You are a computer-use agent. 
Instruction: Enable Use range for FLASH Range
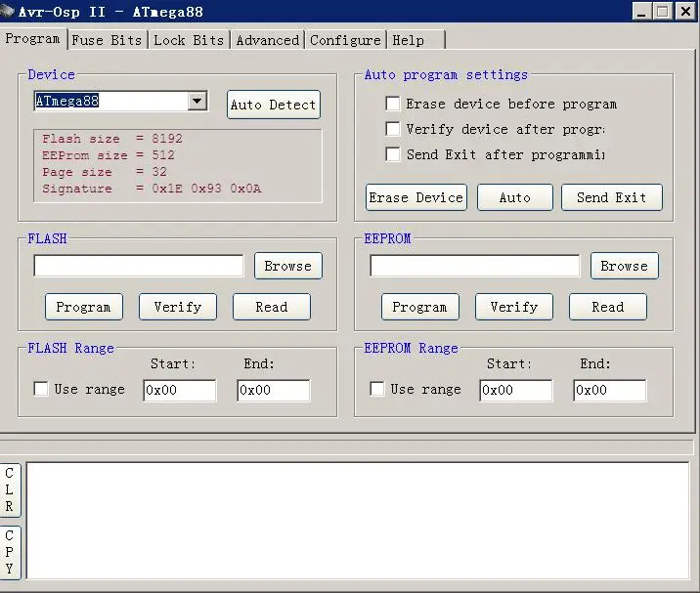[41, 389]
